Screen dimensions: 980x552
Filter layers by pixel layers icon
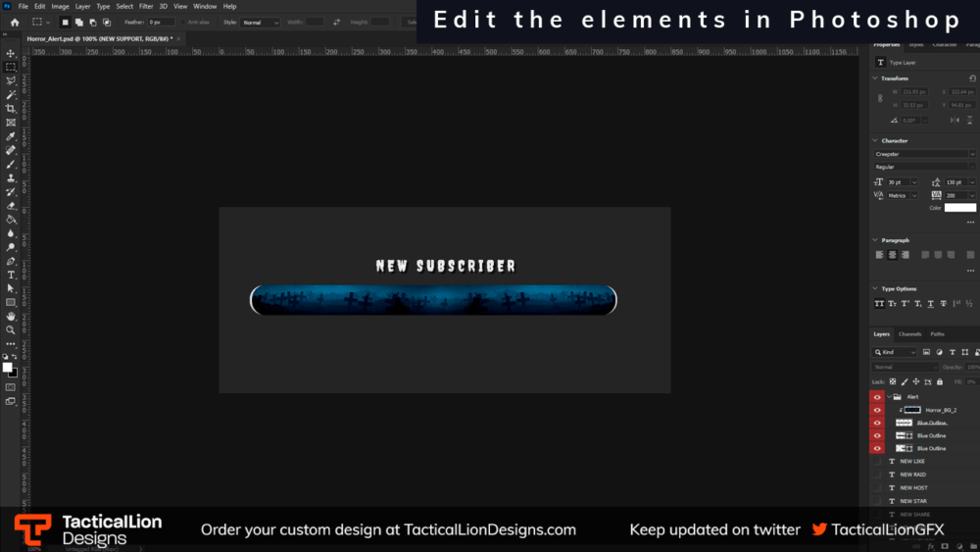[x=926, y=352]
